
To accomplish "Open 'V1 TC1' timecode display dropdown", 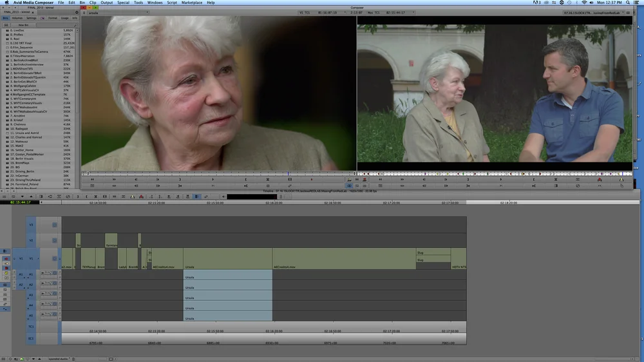I will point(323,13).
